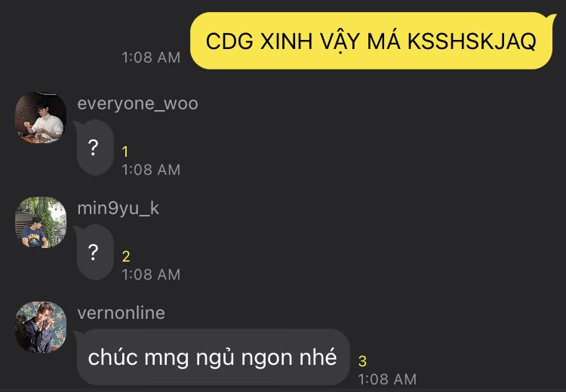Click the timestamp under everyone_woo's unread count
566x392 pixels.
(x=151, y=170)
